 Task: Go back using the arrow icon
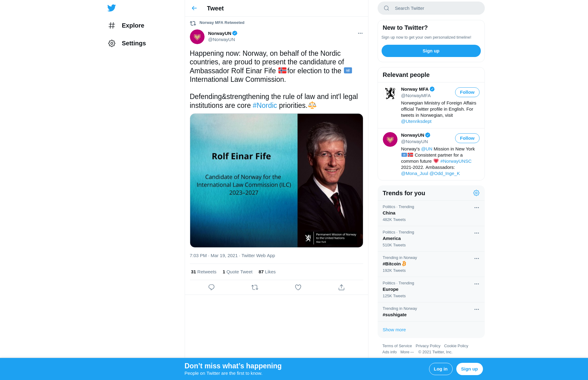[194, 8]
